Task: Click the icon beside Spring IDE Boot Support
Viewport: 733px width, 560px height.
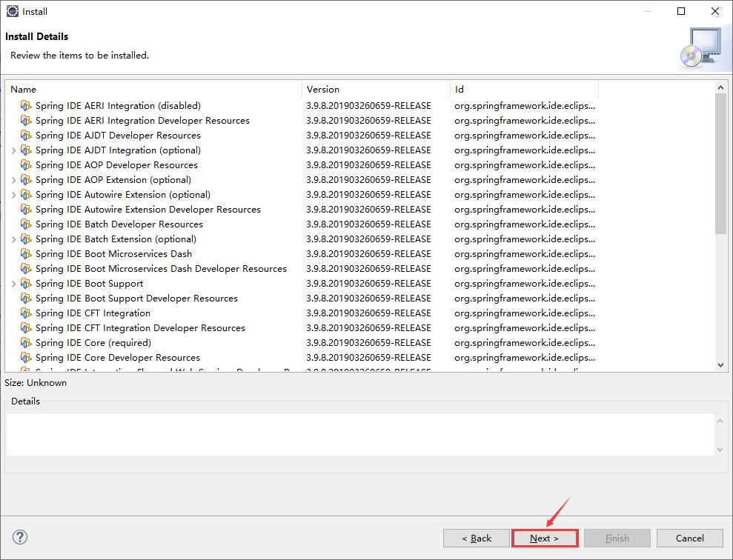Action: [26, 284]
